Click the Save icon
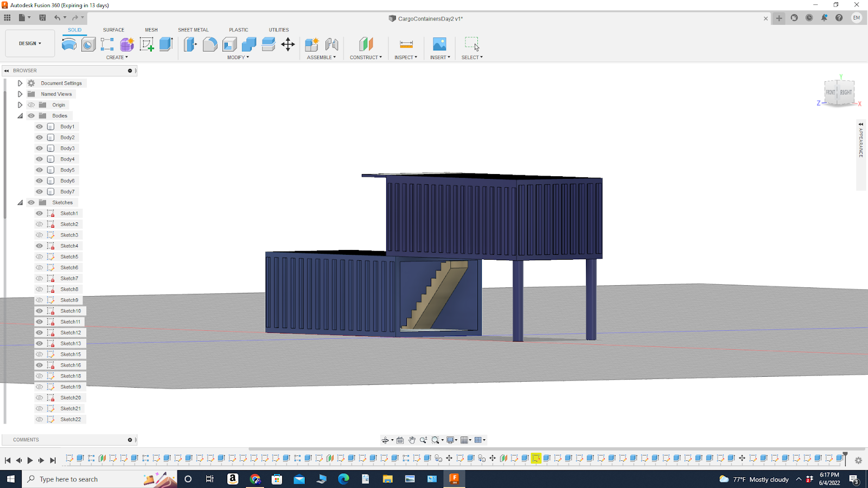This screenshot has width=868, height=488. click(x=42, y=18)
